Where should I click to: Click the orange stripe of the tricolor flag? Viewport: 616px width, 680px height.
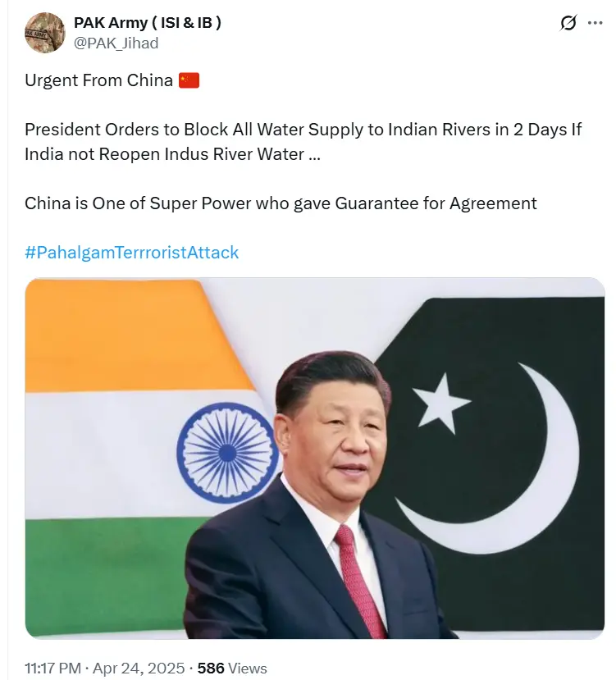pos(125,336)
